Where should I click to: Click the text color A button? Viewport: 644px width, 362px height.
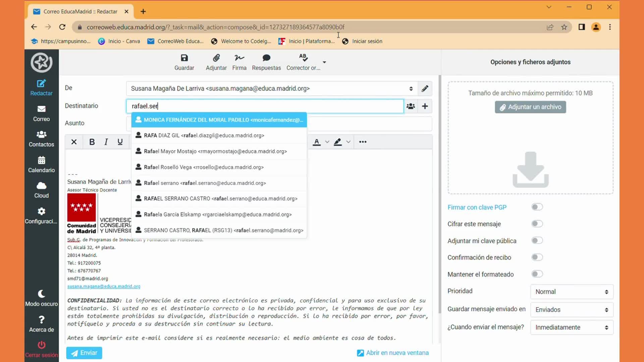316,142
